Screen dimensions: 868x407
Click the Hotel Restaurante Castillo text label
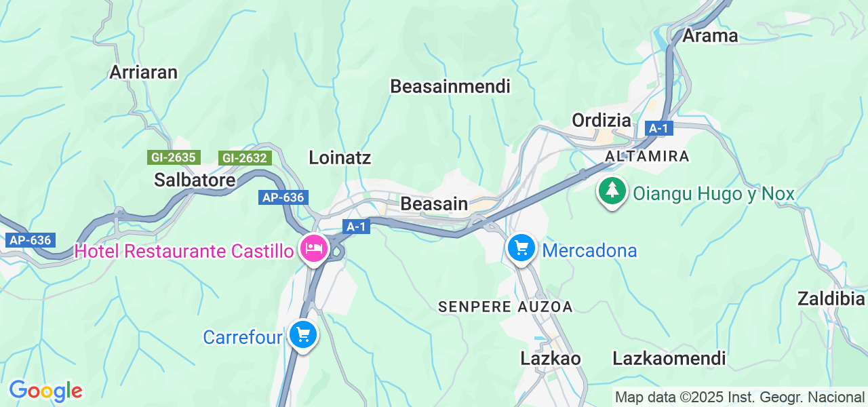click(x=184, y=251)
